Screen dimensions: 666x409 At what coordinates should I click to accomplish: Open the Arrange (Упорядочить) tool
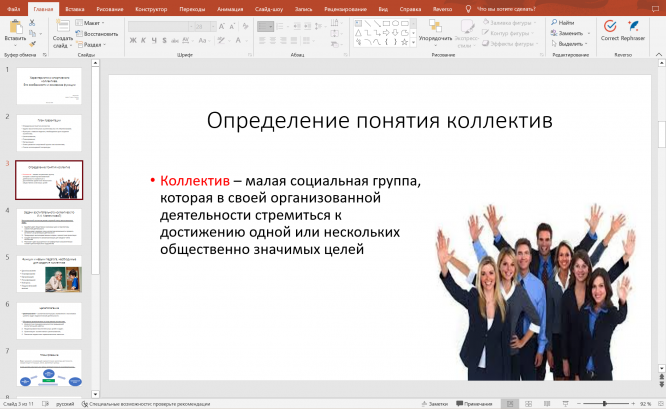point(434,27)
